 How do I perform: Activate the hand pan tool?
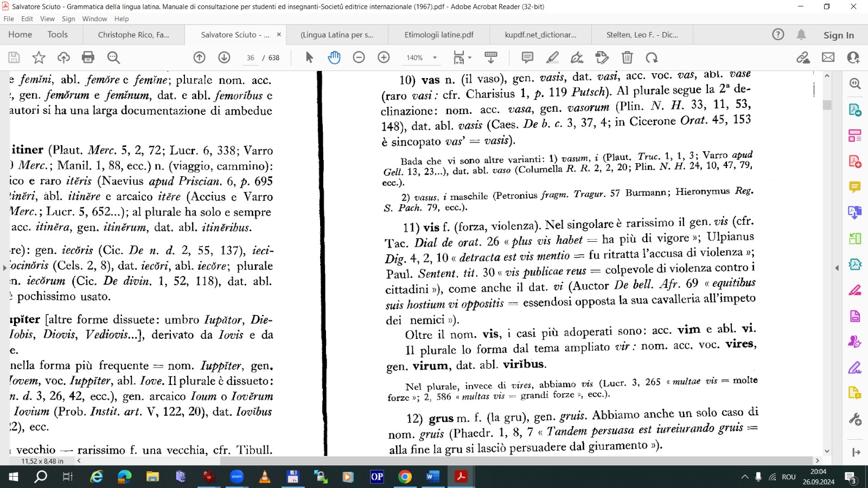pyautogui.click(x=334, y=57)
